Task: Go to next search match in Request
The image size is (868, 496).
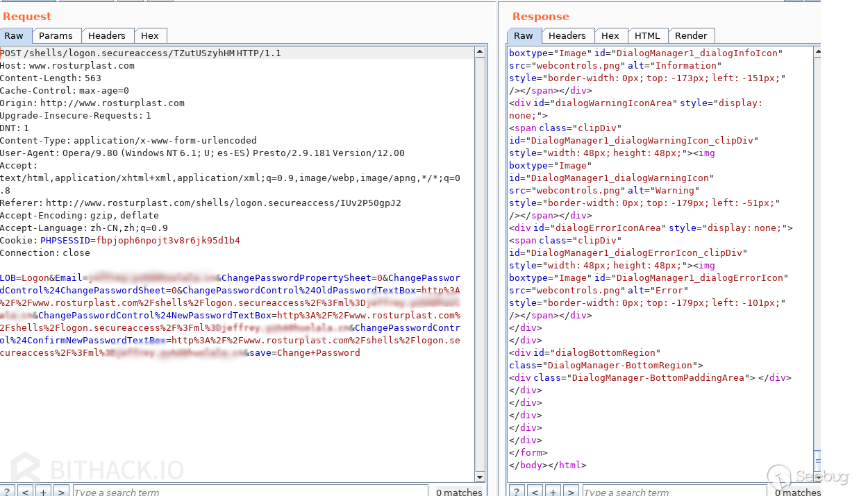Action: (61, 491)
